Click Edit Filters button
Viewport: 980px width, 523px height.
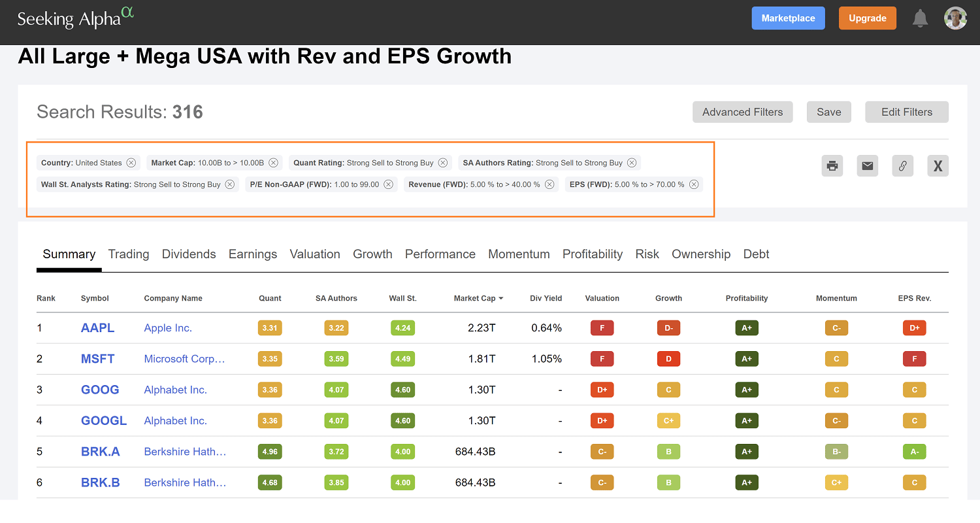907,112
